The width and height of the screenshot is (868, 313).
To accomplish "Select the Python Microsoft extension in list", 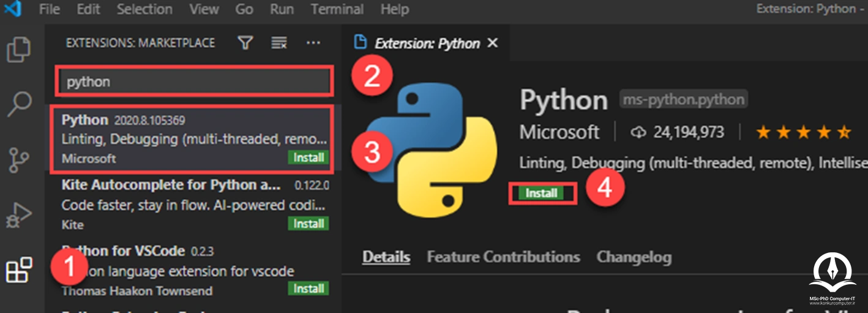I will pos(192,139).
